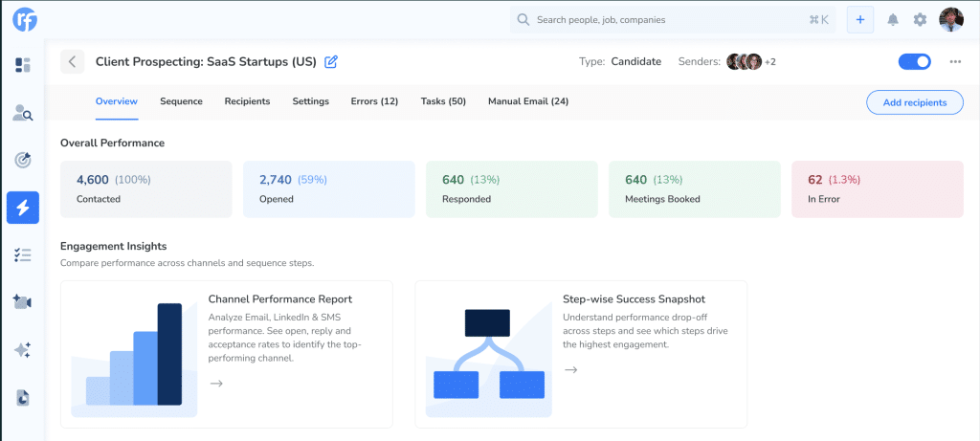Image resolution: width=980 pixels, height=441 pixels.
Task: Open Channel Performance Report arrow
Action: click(x=216, y=384)
